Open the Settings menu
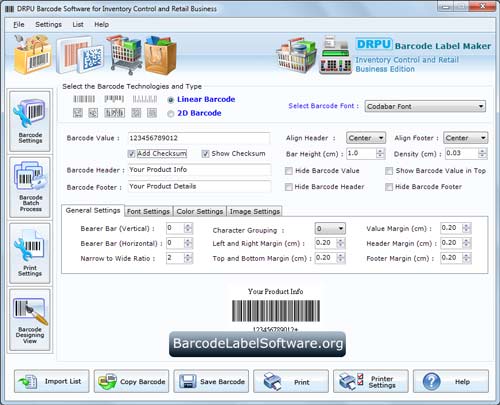Viewport: 500px width, 405px height. coord(49,24)
